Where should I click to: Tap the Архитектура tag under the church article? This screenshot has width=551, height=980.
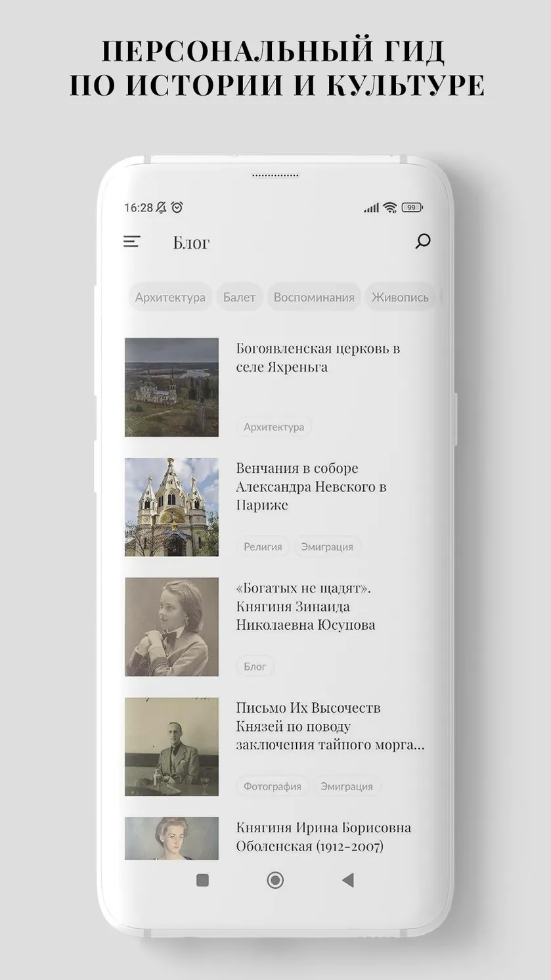pos(274,427)
